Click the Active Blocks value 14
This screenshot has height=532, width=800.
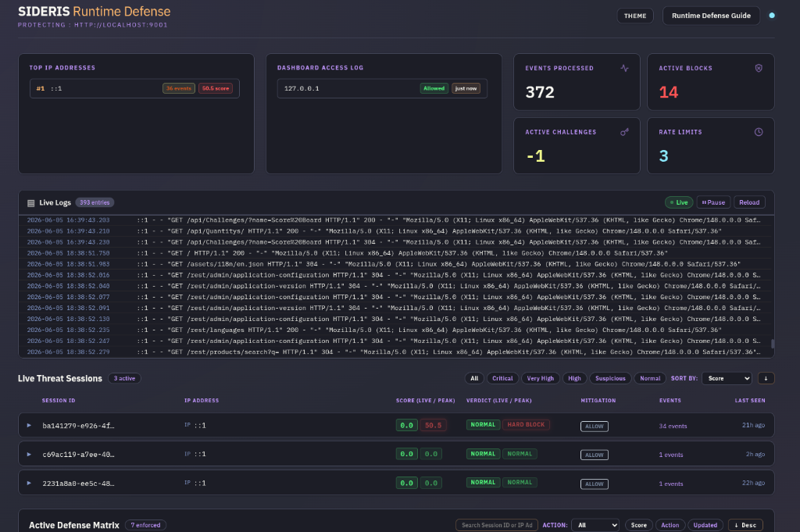pos(669,92)
